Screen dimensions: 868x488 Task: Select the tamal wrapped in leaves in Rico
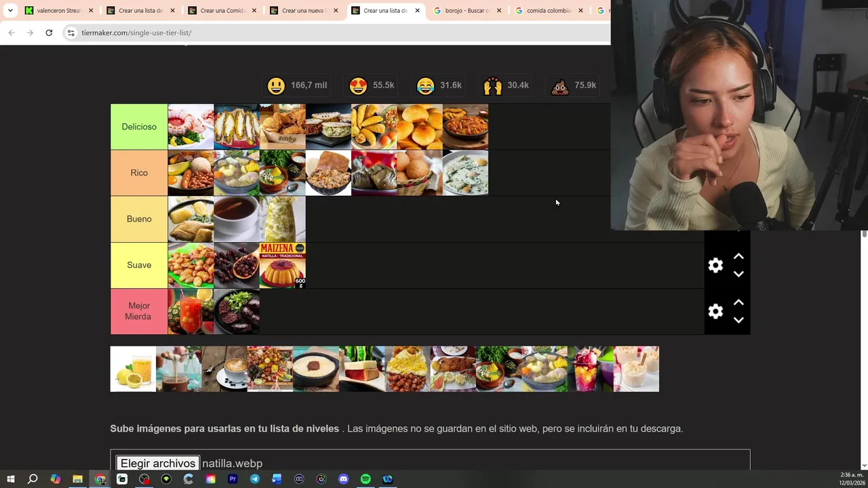click(x=374, y=173)
